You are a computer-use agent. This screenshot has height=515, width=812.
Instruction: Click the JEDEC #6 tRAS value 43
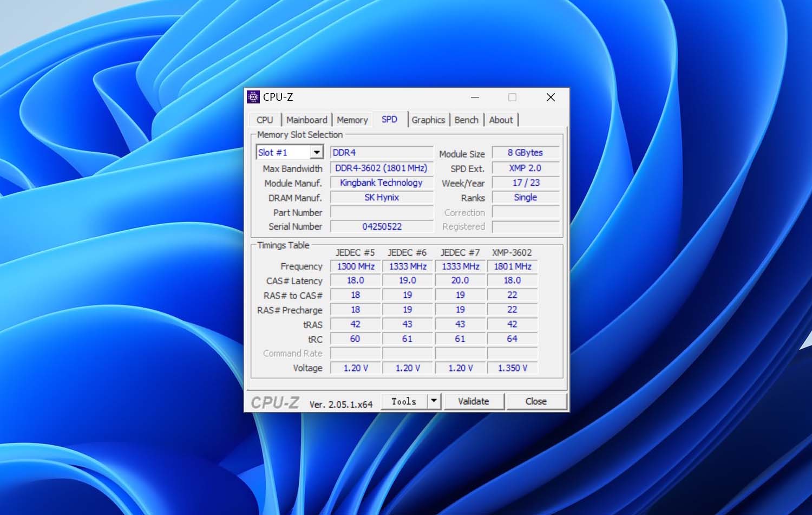[x=408, y=324]
